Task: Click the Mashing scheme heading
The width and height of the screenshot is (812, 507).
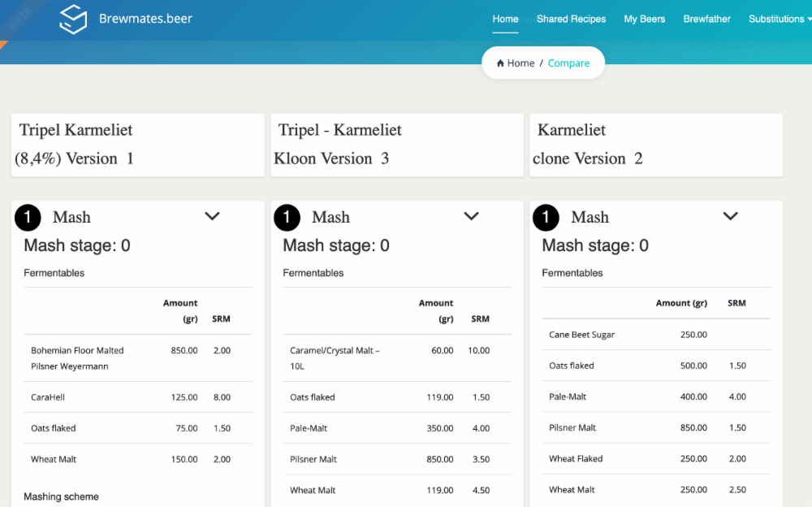Action: click(61, 496)
